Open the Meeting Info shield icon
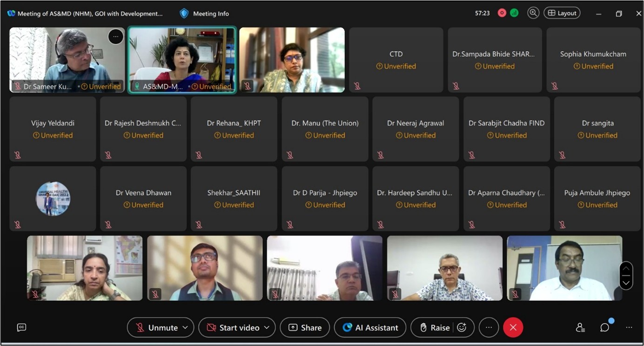 coord(184,13)
